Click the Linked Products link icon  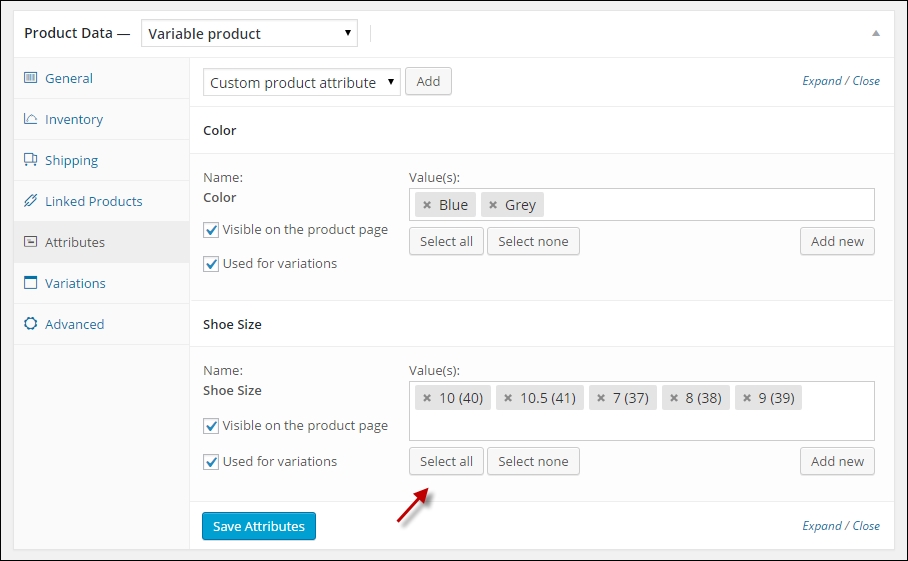(30, 200)
